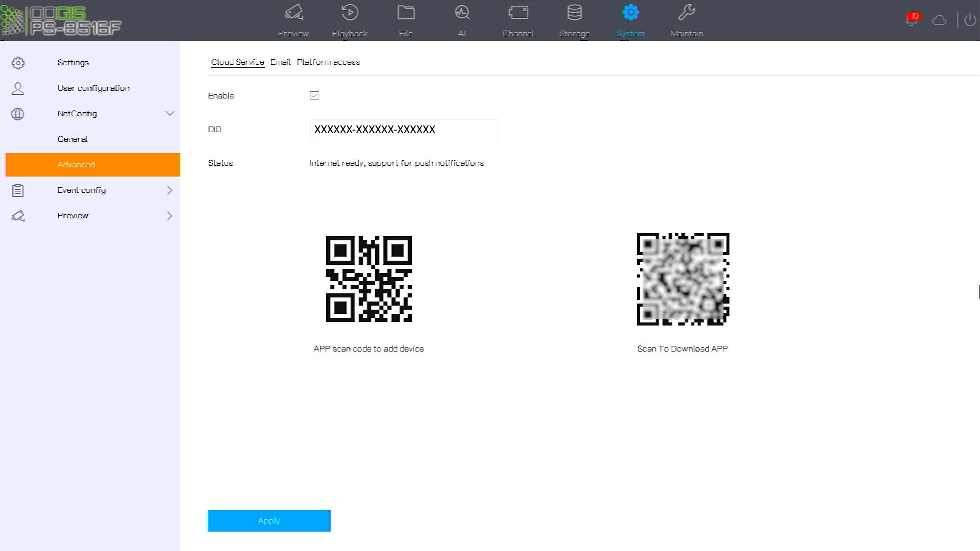This screenshot has height=551, width=980.
Task: Open the Maintain wrench icon
Action: point(687,13)
